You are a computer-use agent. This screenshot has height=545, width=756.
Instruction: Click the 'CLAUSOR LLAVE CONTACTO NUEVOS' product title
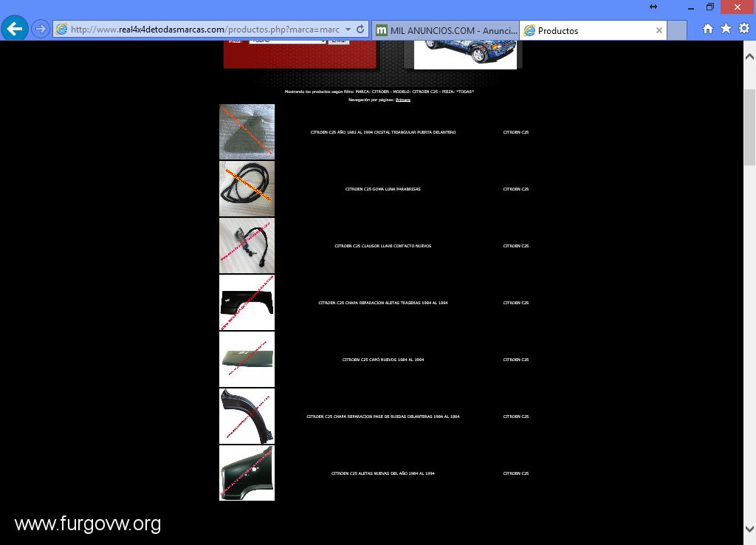click(x=383, y=246)
